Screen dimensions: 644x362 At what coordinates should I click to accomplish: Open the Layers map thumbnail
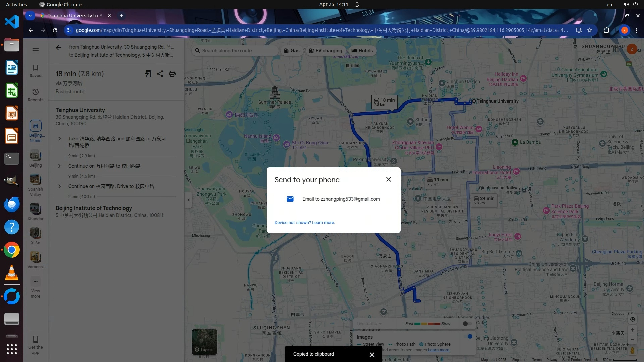click(204, 342)
